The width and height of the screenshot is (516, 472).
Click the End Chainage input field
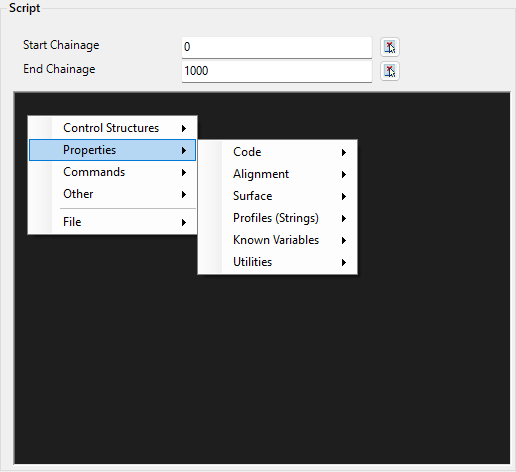(x=277, y=71)
